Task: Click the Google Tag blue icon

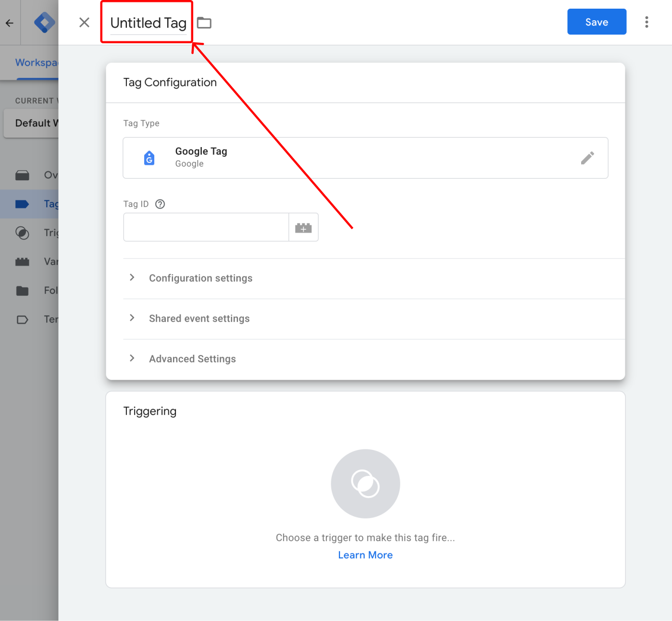Action: (x=149, y=158)
